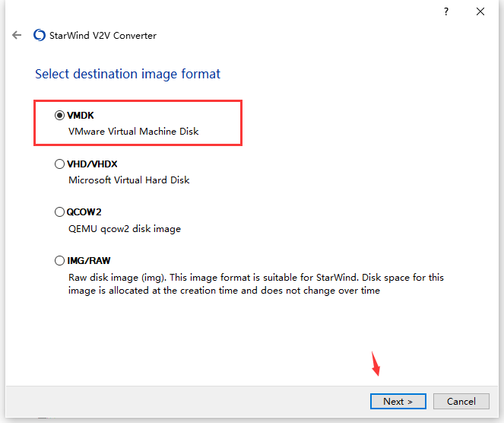
Task: Click the Microsoft Virtual Hard Disk description
Action: pyautogui.click(x=129, y=180)
